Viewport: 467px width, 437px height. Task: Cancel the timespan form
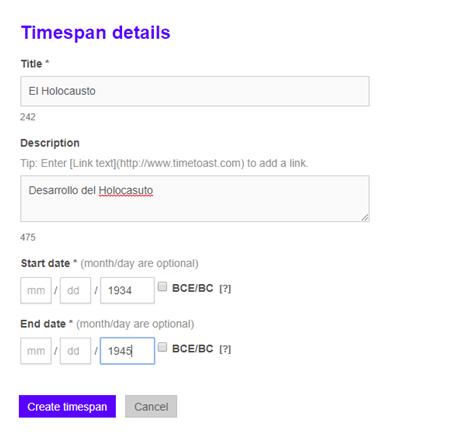(x=151, y=406)
